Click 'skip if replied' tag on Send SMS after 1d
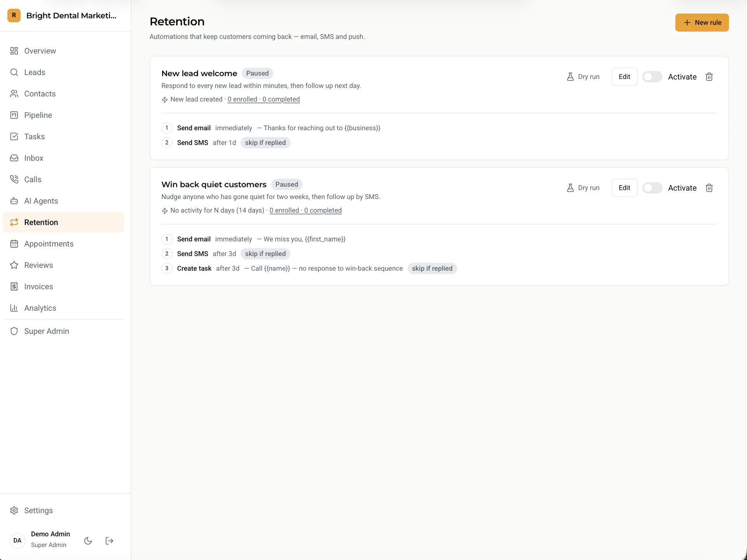This screenshot has width=747, height=560. (265, 143)
